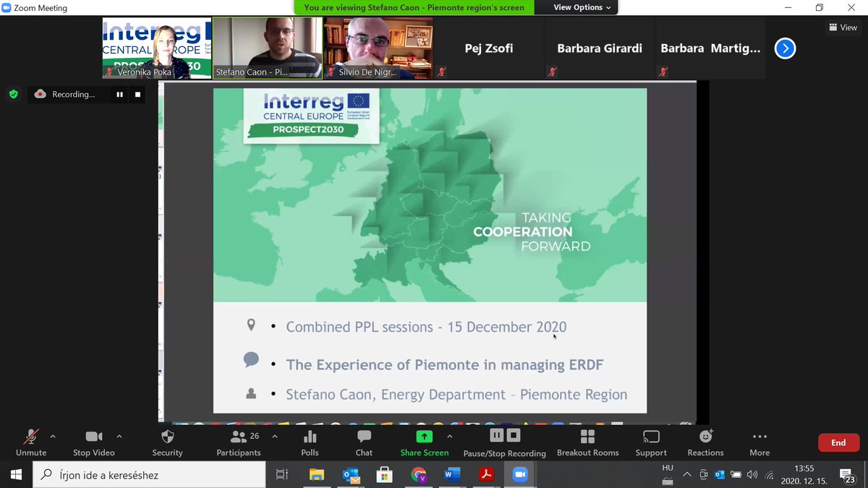Open the More options menu
Image resolution: width=868 pixels, height=488 pixels.
tap(759, 442)
